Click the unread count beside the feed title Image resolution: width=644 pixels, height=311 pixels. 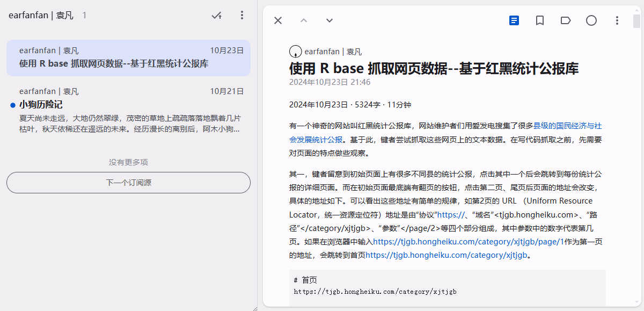[x=84, y=15]
